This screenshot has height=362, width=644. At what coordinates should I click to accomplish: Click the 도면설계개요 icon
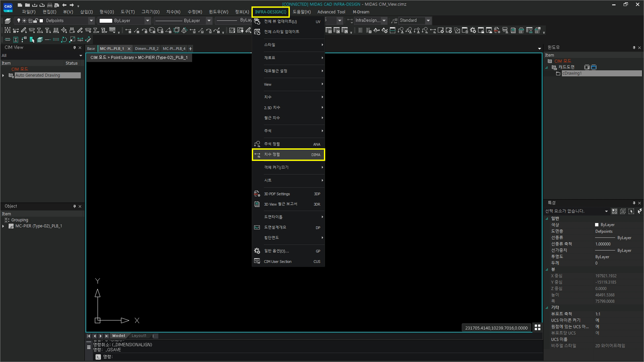(x=257, y=227)
